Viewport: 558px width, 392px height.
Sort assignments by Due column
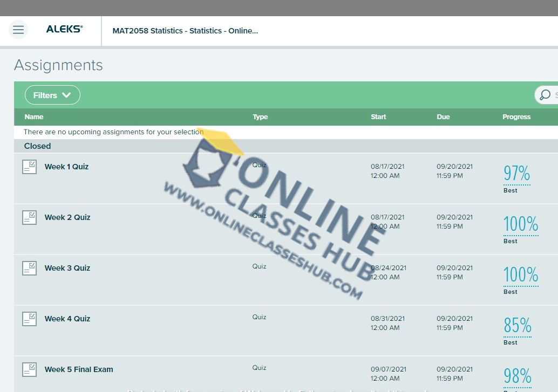point(443,117)
